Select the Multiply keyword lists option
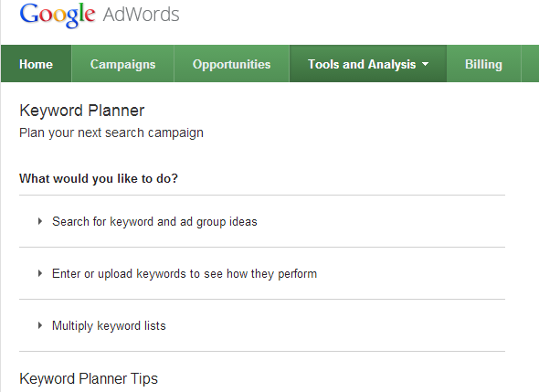539x392 pixels. coord(109,326)
